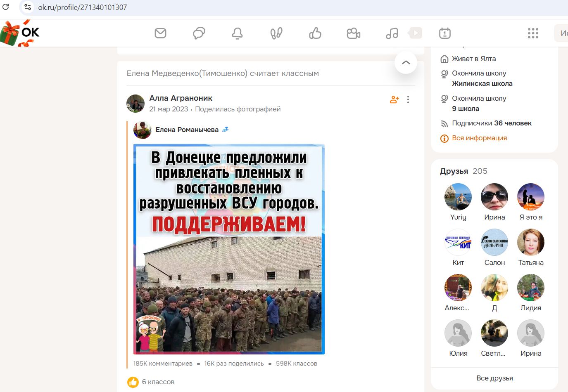
Task: Open friend Салон avatar
Action: (494, 242)
